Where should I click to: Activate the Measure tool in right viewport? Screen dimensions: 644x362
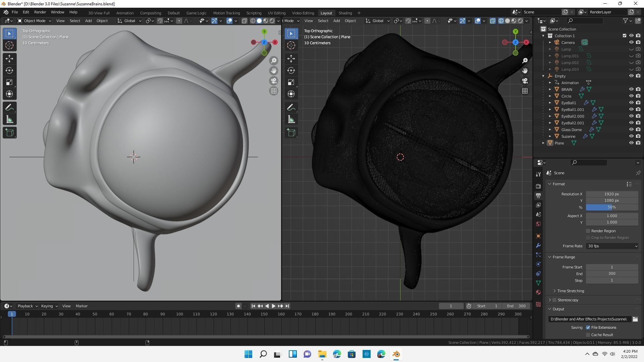pyautogui.click(x=291, y=120)
